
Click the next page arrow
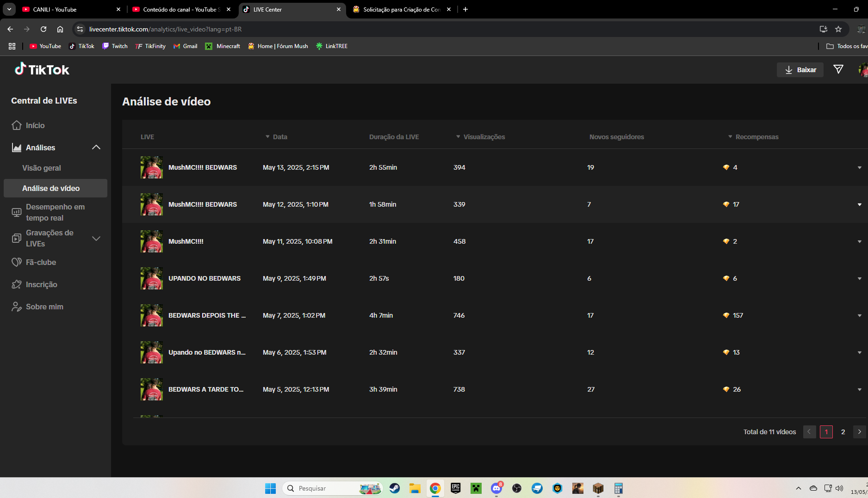tap(860, 431)
